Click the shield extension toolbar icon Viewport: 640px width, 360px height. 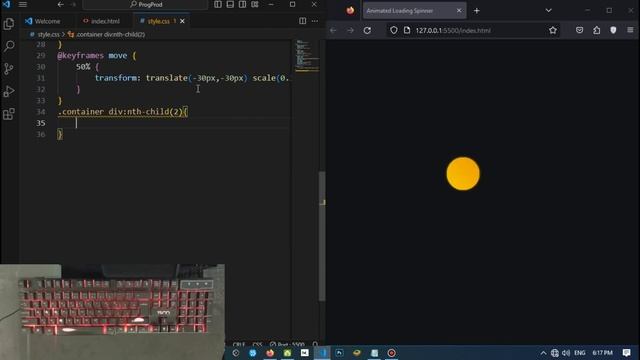613,30
